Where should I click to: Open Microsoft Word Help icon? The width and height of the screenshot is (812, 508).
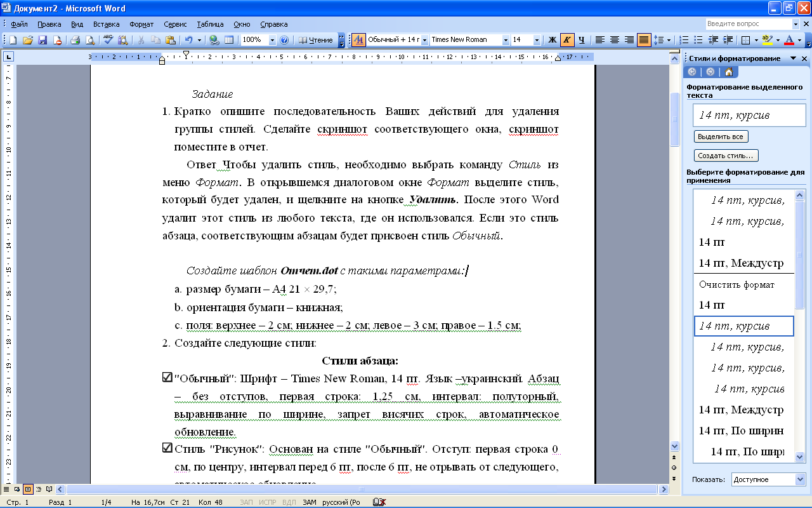[284, 40]
